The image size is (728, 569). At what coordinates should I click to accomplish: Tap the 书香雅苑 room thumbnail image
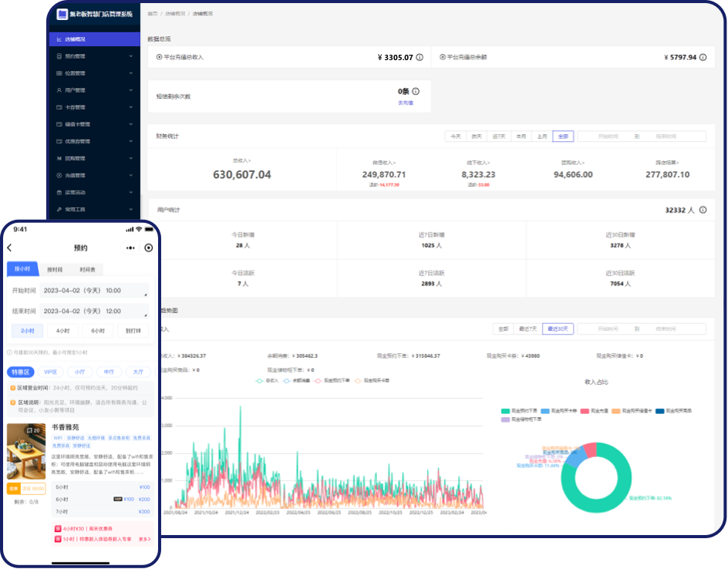point(25,451)
